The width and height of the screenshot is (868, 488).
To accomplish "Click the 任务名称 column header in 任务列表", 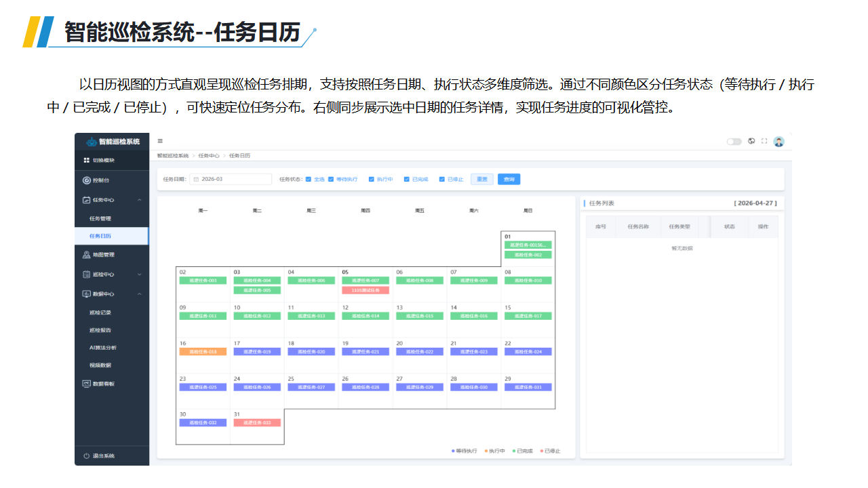I will 638,226.
